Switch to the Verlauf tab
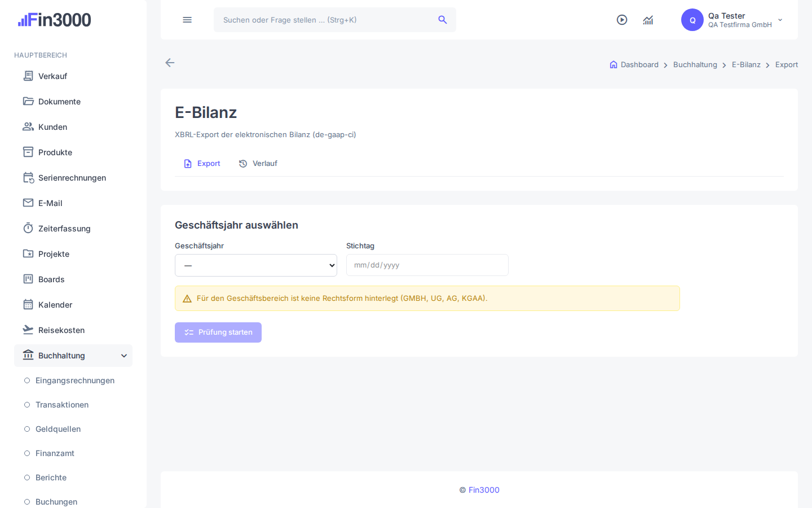Screen dimensions: 812x508 [258, 164]
